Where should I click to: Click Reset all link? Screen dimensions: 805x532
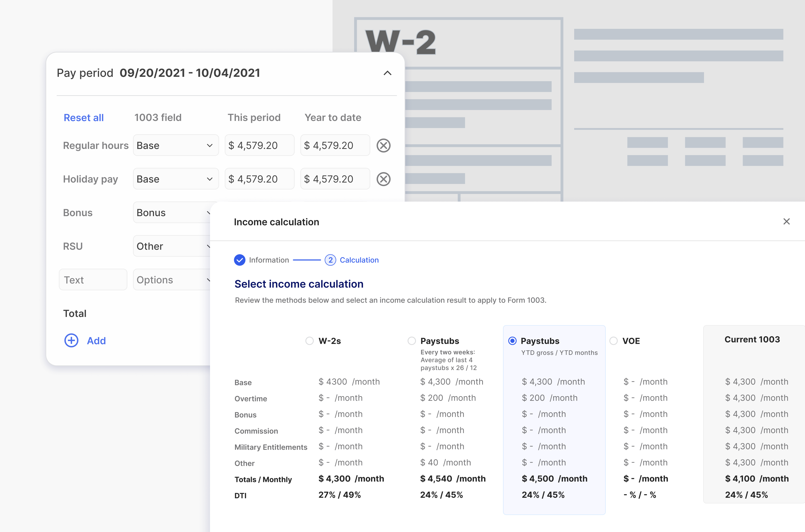click(x=84, y=118)
